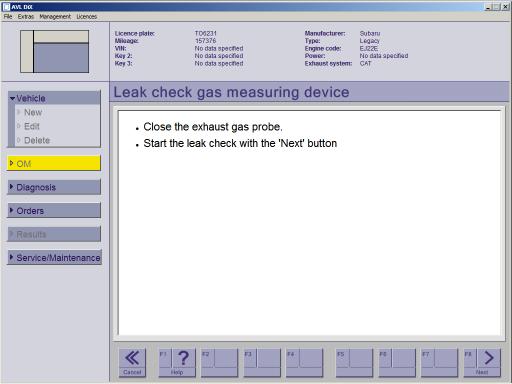Open the Extras menu
The image size is (512, 384).
26,16
